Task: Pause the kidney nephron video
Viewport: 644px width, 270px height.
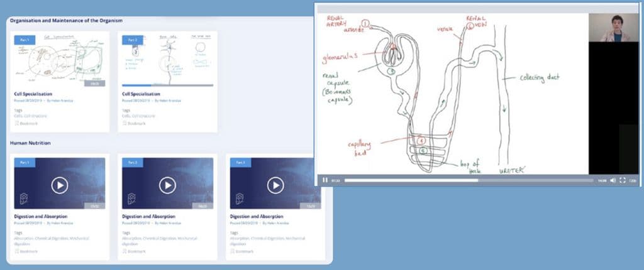Action: point(325,180)
